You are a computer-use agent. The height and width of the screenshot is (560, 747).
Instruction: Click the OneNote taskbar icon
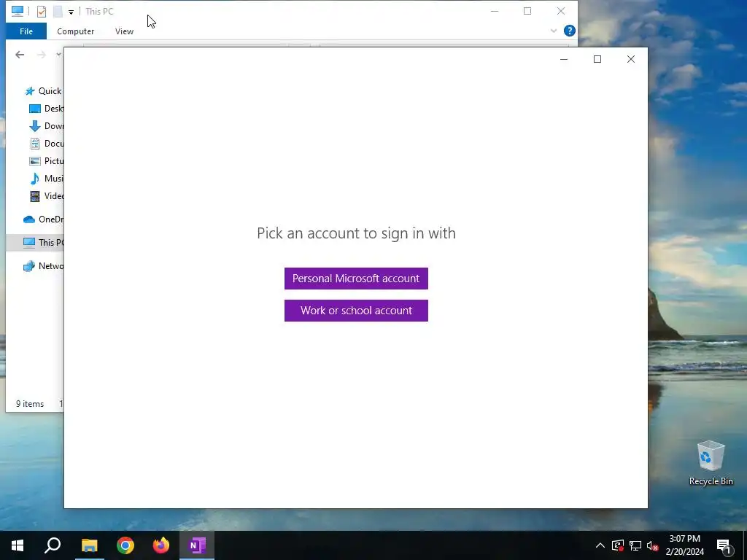pos(197,545)
